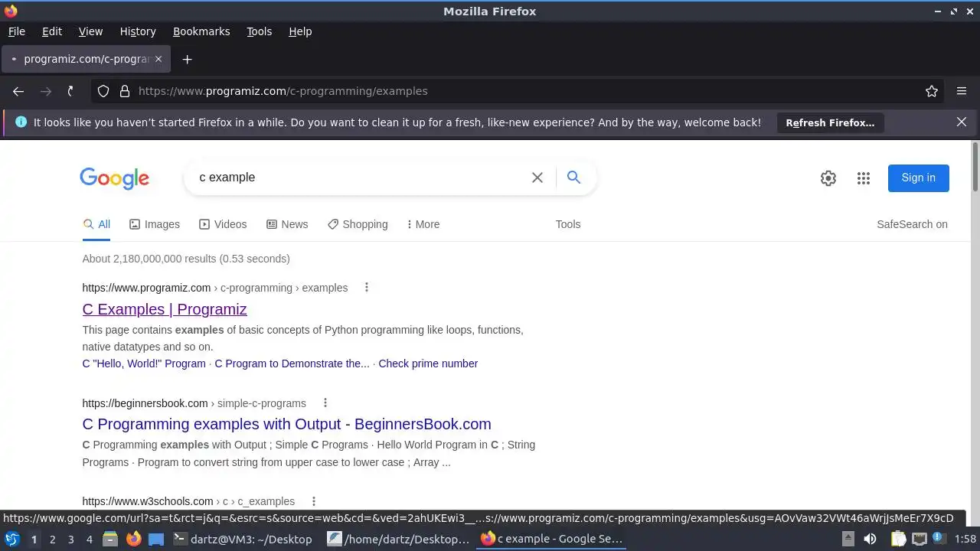Open the taskbar start menu icon
The width and height of the screenshot is (980, 551).
(x=11, y=539)
